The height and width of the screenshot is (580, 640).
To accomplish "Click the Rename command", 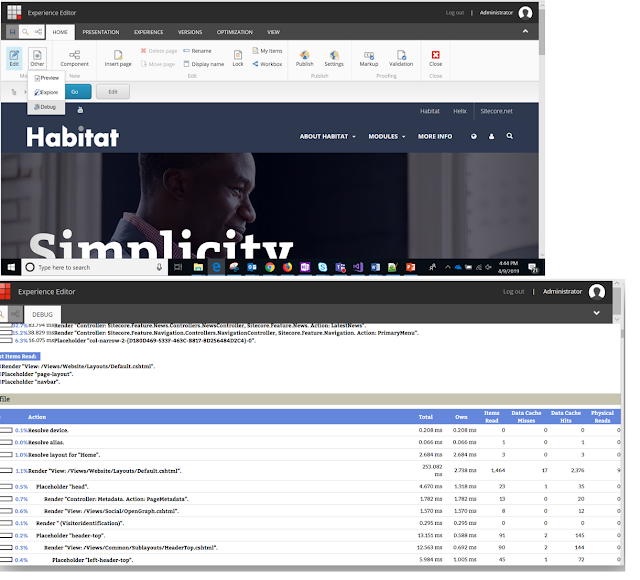I will (x=198, y=51).
